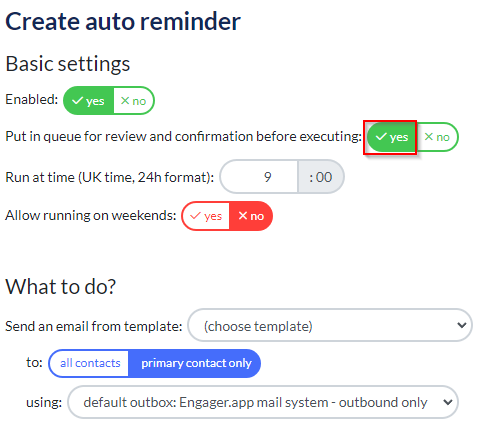The width and height of the screenshot is (502, 444).
Task: Click the Create auto reminder heading
Action: click(123, 22)
